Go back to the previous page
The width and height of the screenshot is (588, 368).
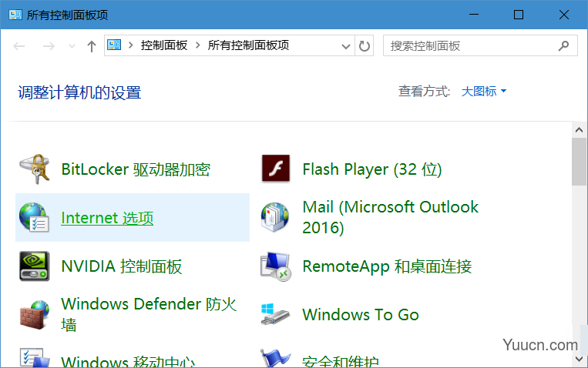[19, 46]
